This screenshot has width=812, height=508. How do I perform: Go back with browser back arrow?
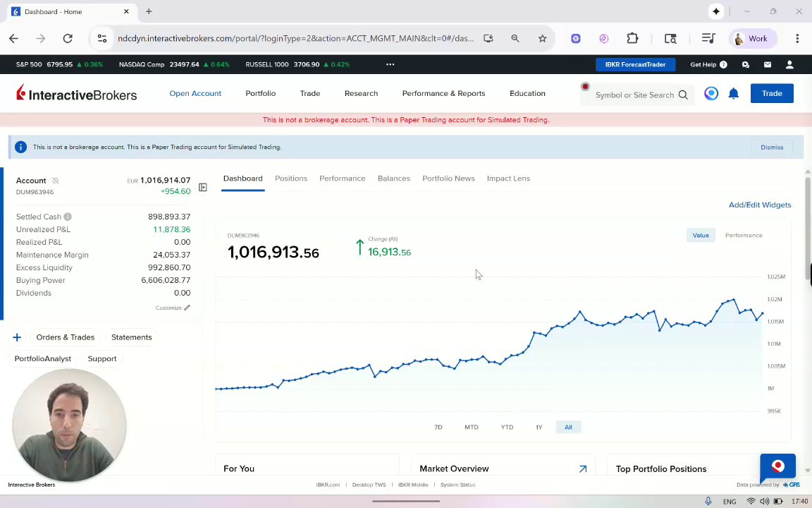point(13,38)
